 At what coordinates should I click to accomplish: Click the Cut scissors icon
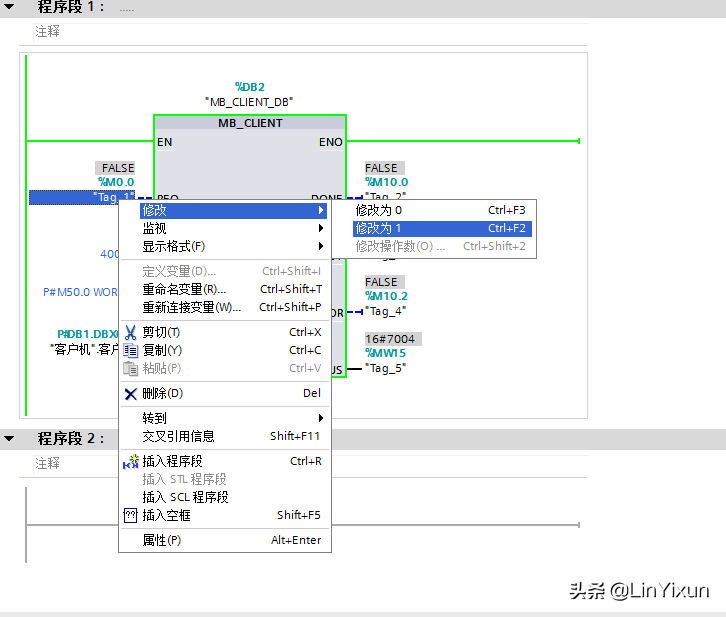coord(131,332)
